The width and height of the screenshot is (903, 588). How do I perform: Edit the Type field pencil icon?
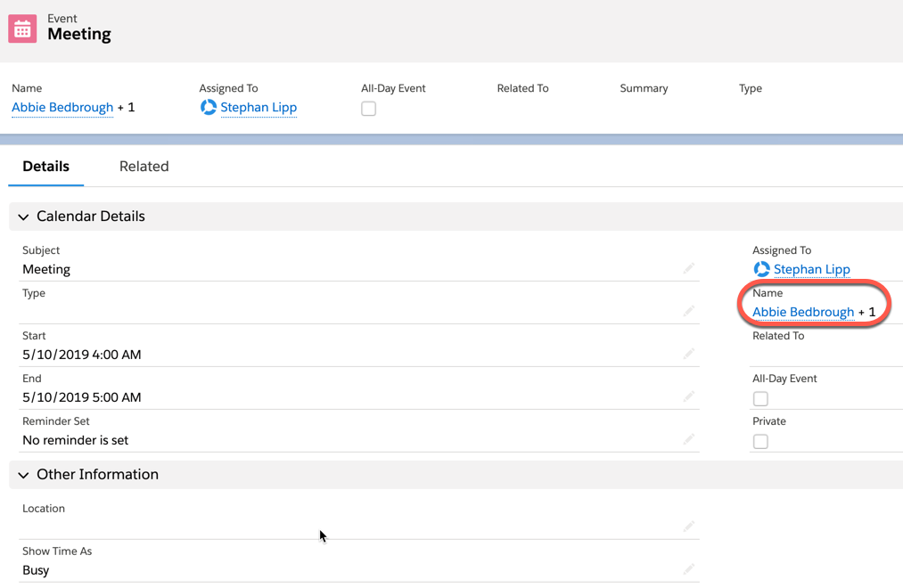tap(687, 309)
